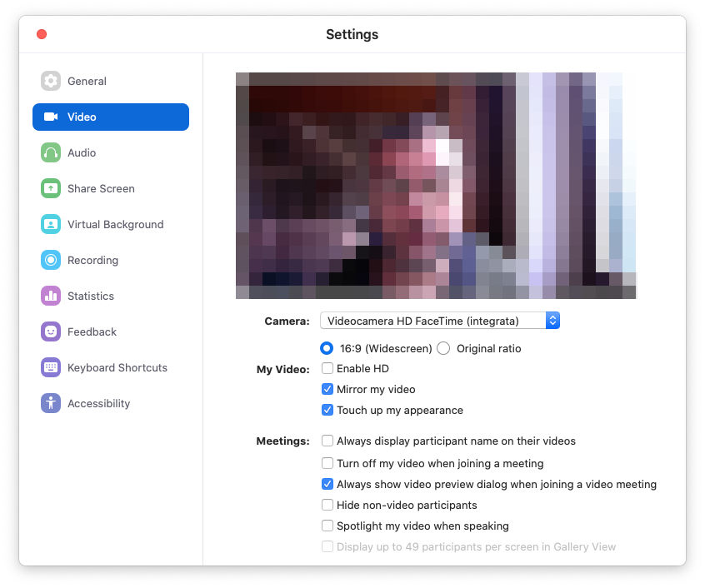Choose 16:9 Widescreen radio option
705x588 pixels.
click(327, 348)
